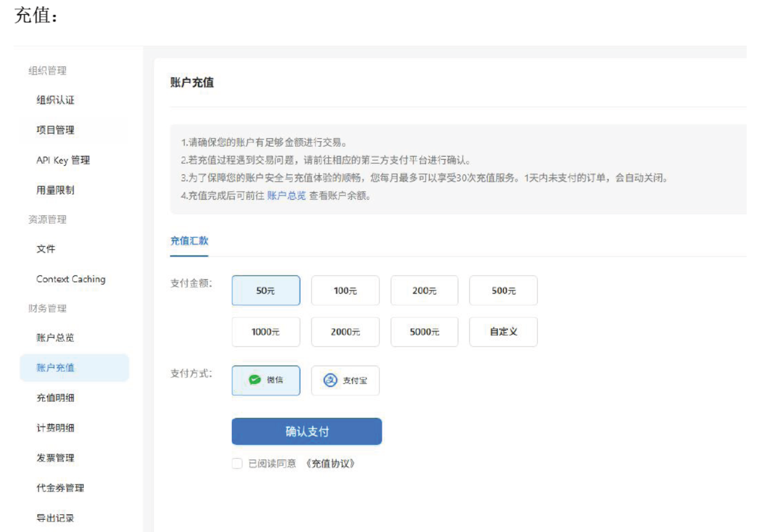Image resolution: width=771 pixels, height=532 pixels.
Task: Pick the 1000元 recharge amount
Action: [x=266, y=332]
